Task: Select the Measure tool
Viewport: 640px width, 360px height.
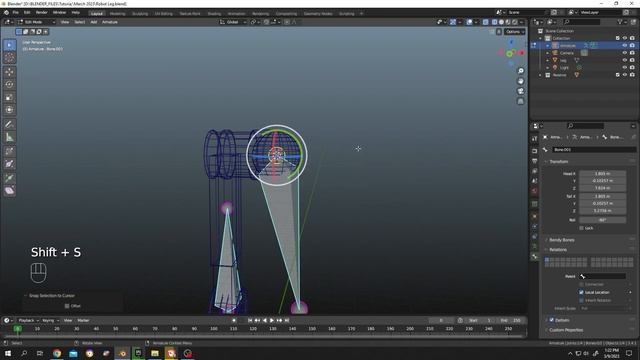Action: pos(9,137)
